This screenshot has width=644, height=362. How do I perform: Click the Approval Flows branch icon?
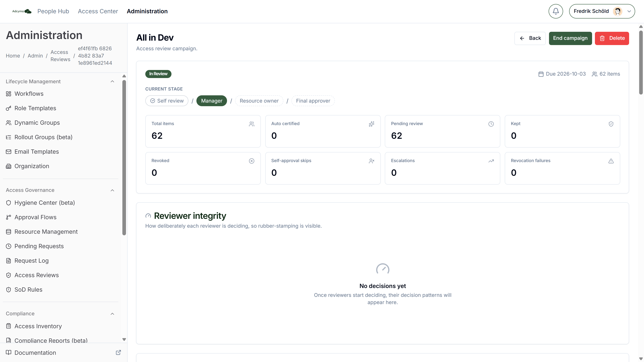(x=8, y=217)
